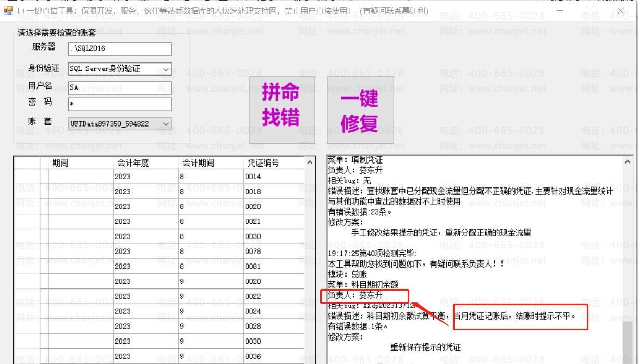Select voucher number cell 0014
The width and height of the screenshot is (638, 364).
click(274, 177)
